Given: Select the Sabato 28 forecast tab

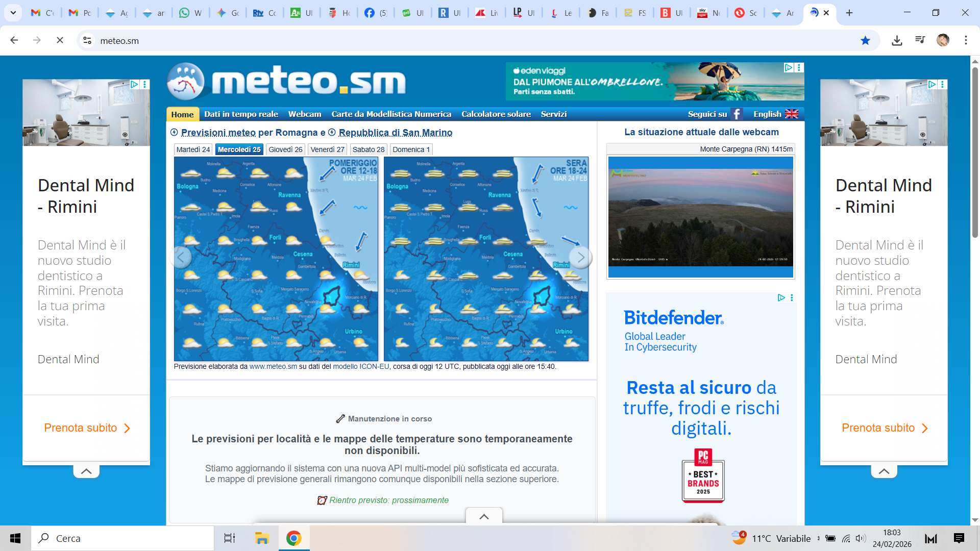Looking at the screenshot, I should 368,149.
